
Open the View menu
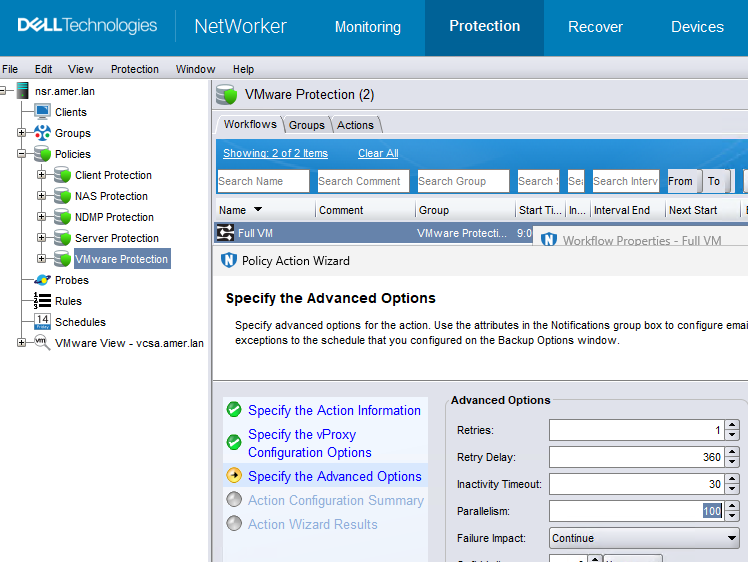pos(81,69)
